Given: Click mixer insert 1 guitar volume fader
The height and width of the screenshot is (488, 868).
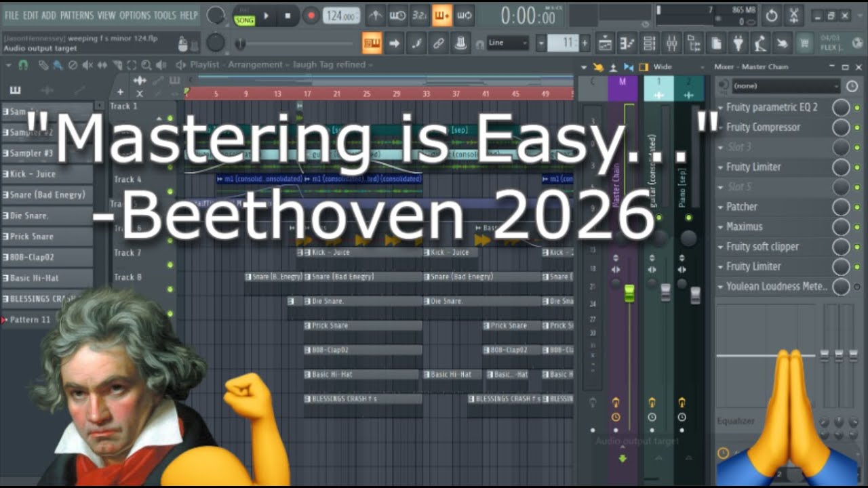Looking at the screenshot, I should (665, 293).
